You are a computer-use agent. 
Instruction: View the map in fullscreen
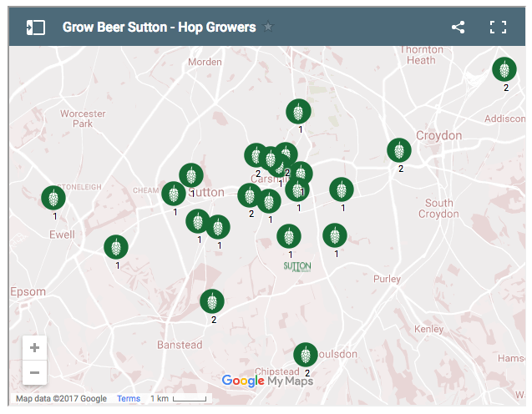click(498, 27)
